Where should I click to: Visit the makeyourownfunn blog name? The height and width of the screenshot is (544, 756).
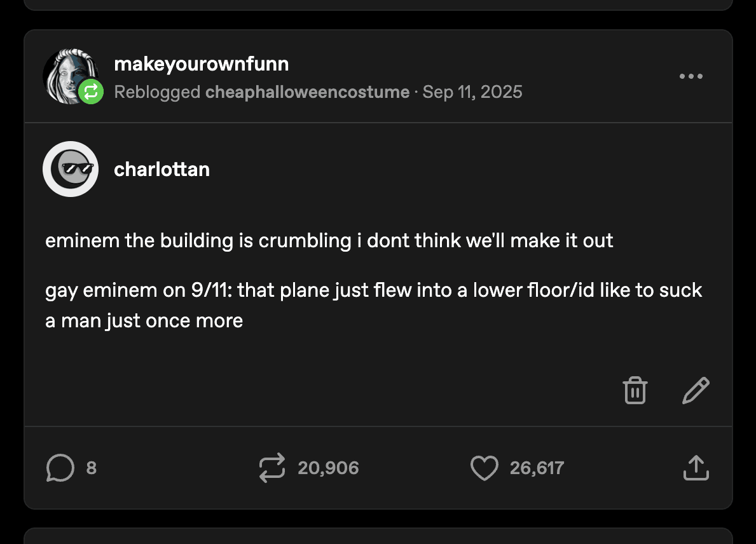201,64
